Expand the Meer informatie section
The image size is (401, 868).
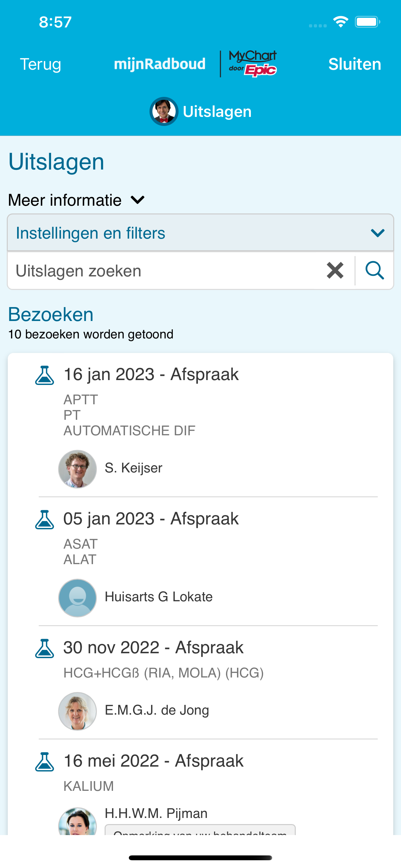click(x=77, y=200)
